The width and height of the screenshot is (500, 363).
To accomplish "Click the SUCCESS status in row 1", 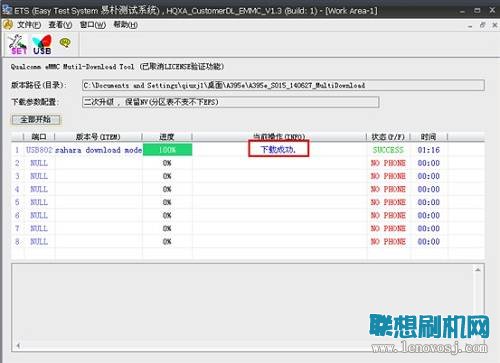I will pos(388,150).
